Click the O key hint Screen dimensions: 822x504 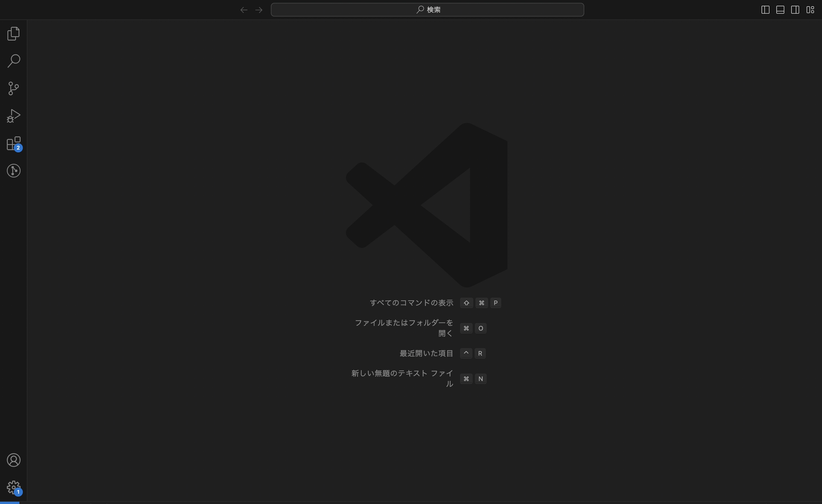[x=481, y=328]
